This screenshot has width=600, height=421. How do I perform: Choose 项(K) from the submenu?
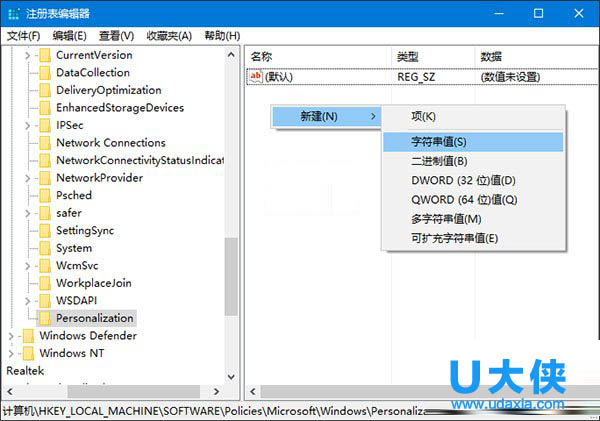pyautogui.click(x=473, y=116)
